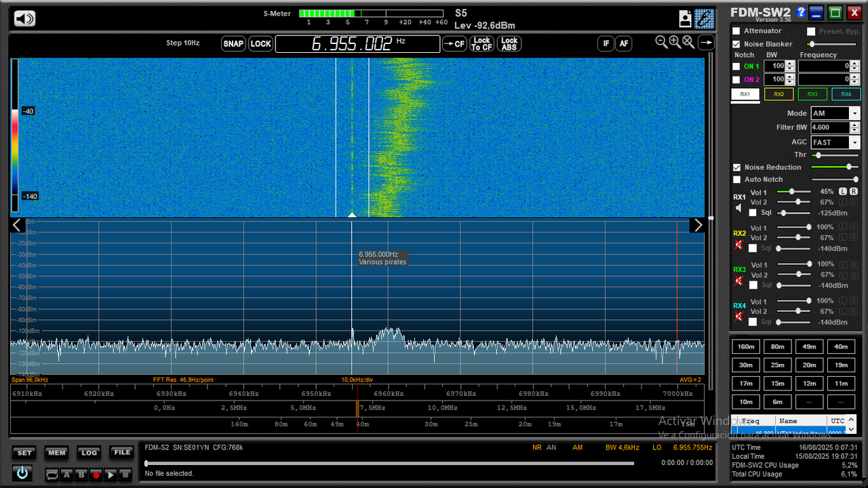Shift spectrum left with arrow button
Image resolution: width=868 pixels, height=488 pixels.
point(17,225)
